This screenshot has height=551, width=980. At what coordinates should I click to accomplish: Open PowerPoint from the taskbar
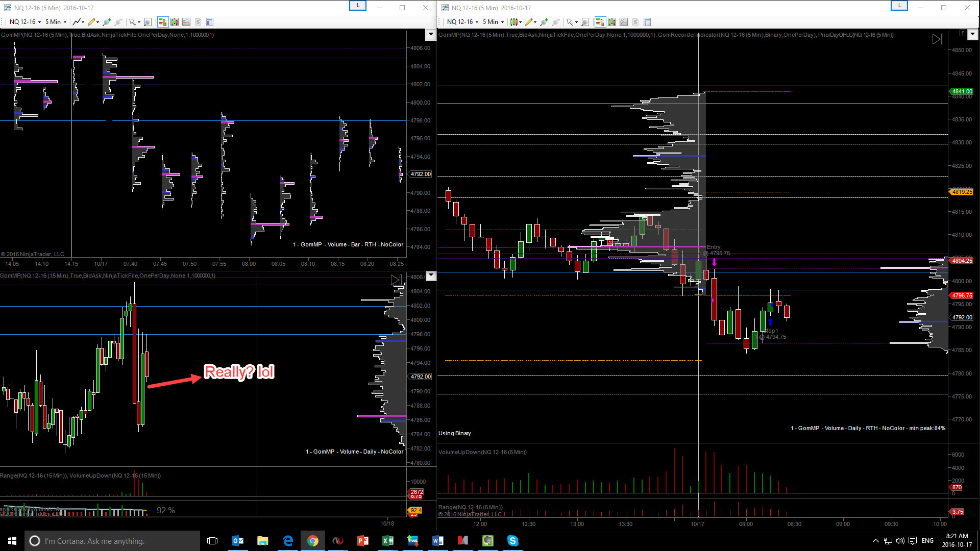click(363, 541)
